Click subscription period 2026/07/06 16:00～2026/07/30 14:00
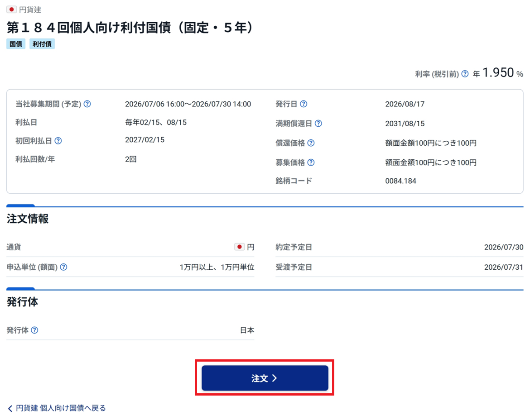This screenshot has width=530, height=420. point(188,104)
